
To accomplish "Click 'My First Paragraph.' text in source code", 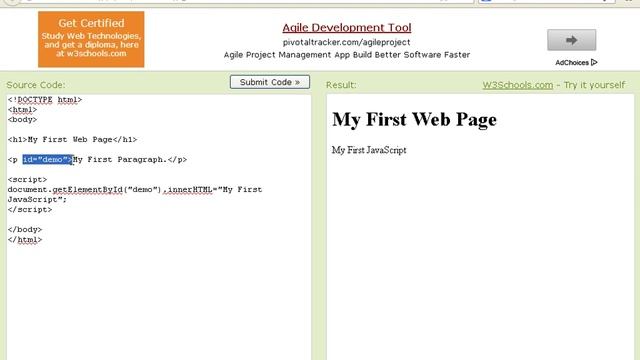I will pyautogui.click(x=120, y=160).
